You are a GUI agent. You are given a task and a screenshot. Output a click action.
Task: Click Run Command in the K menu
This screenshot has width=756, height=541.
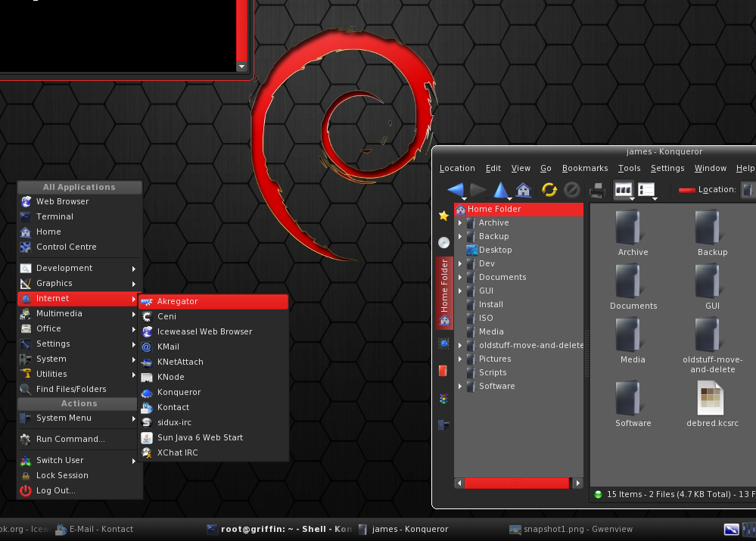[79, 440]
